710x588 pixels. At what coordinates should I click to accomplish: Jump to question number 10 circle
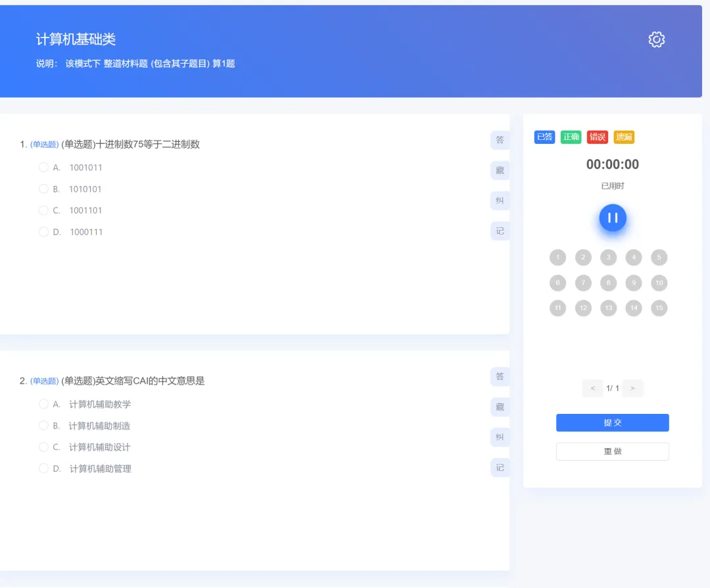pos(659,283)
